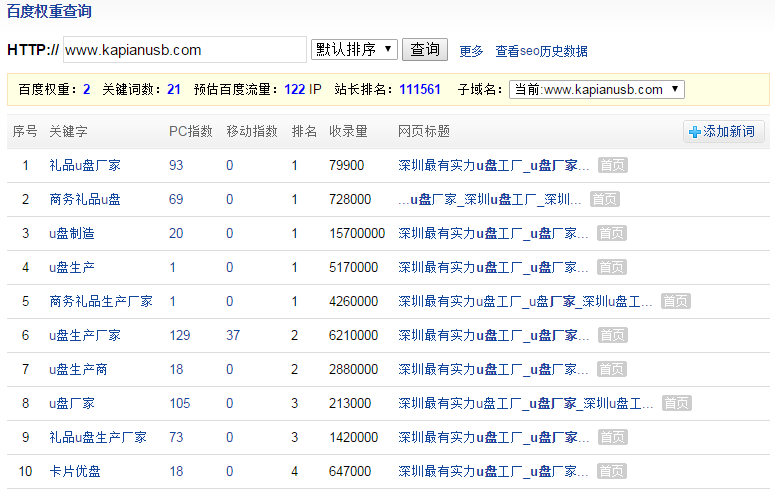Open keyword 商务礼品u盘

85,199
